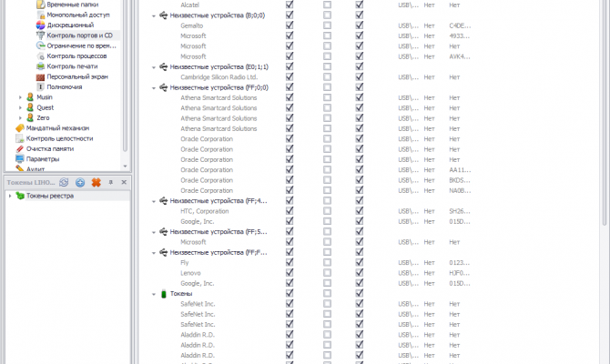Collapse the Неизвестные устройства (FF;0;0) group

154,88
